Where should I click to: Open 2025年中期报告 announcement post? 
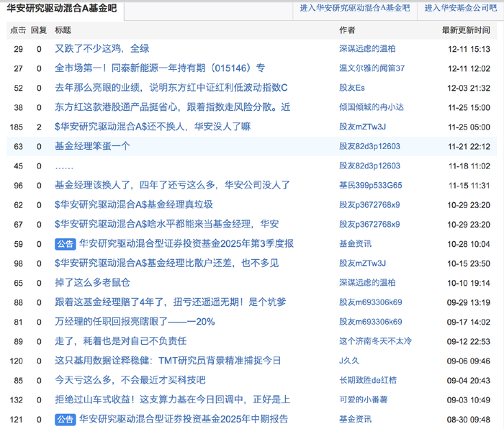(x=184, y=420)
